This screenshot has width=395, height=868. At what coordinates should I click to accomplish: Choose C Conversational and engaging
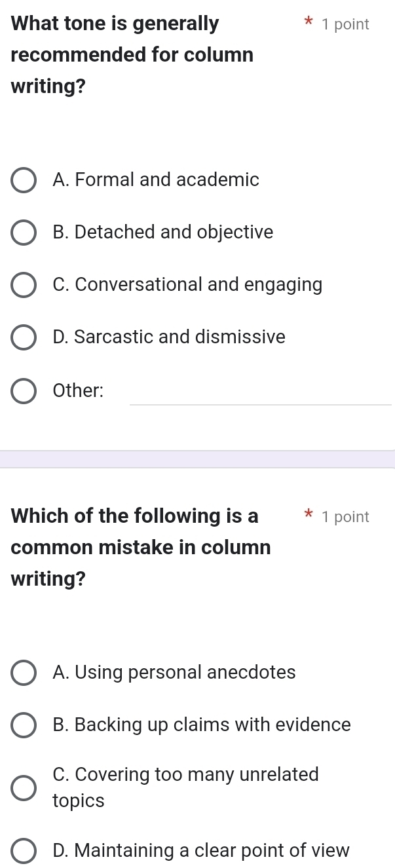pyautogui.click(x=24, y=285)
